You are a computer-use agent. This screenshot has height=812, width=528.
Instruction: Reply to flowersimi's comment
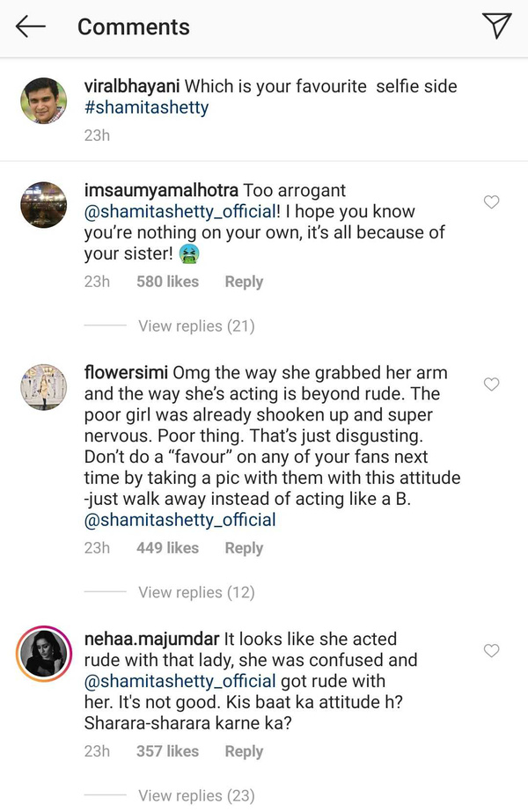click(x=244, y=548)
